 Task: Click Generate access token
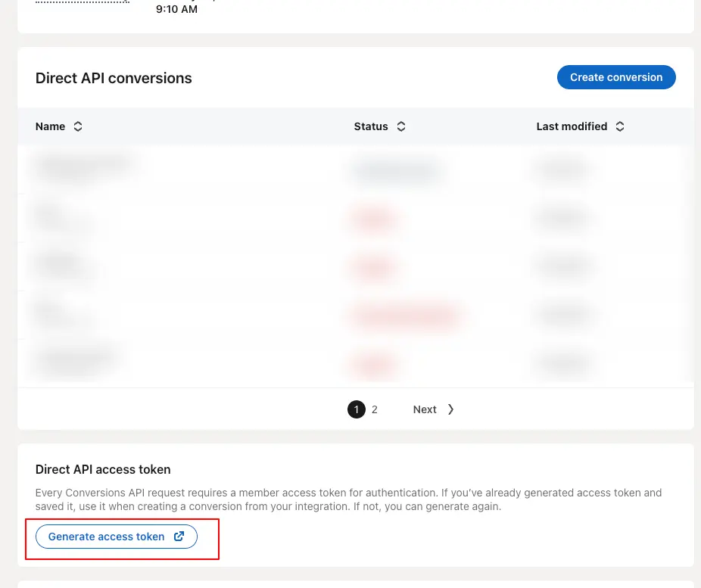(x=107, y=537)
